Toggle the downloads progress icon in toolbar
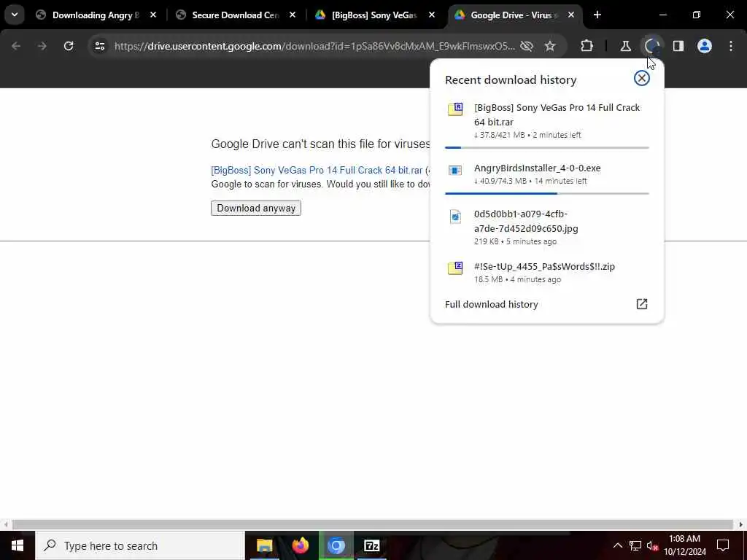747x560 pixels. (x=652, y=46)
